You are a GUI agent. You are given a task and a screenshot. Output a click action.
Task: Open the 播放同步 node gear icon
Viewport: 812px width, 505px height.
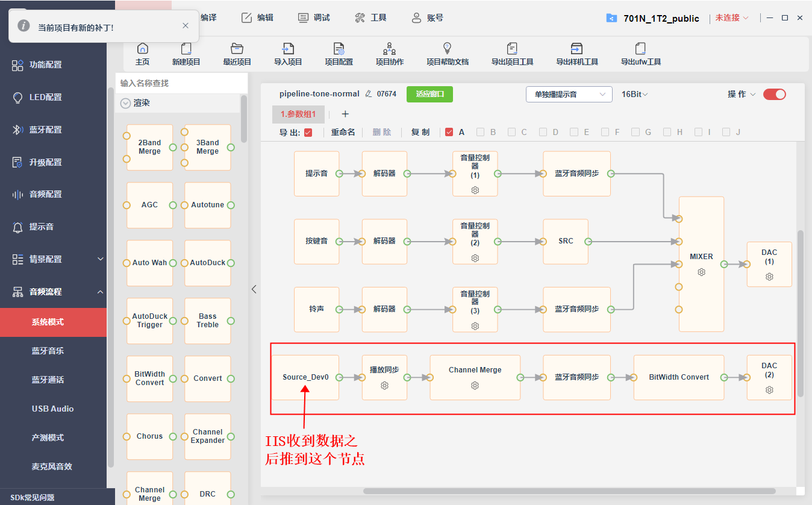pos(384,385)
